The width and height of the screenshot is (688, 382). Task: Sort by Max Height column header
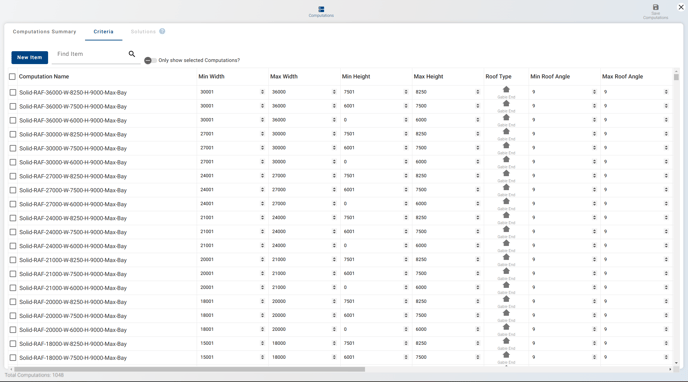tap(428, 77)
